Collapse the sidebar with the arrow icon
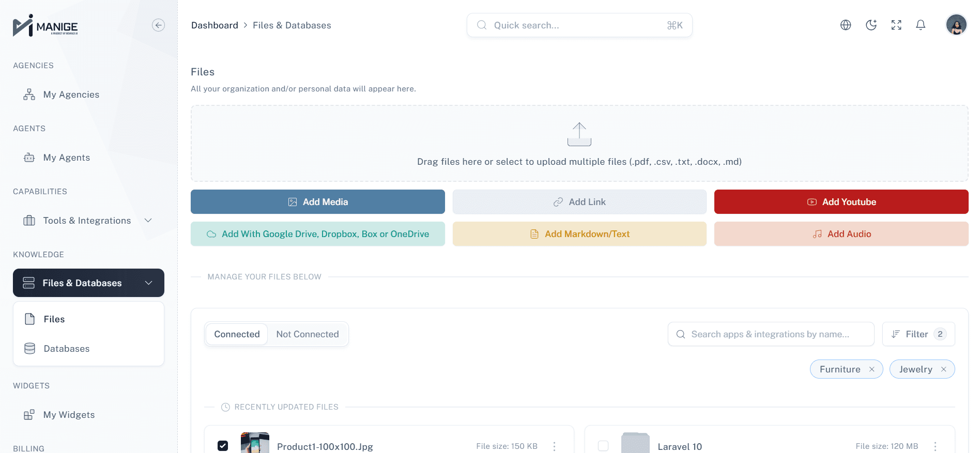Screen dimensions: 980x453 pyautogui.click(x=158, y=25)
